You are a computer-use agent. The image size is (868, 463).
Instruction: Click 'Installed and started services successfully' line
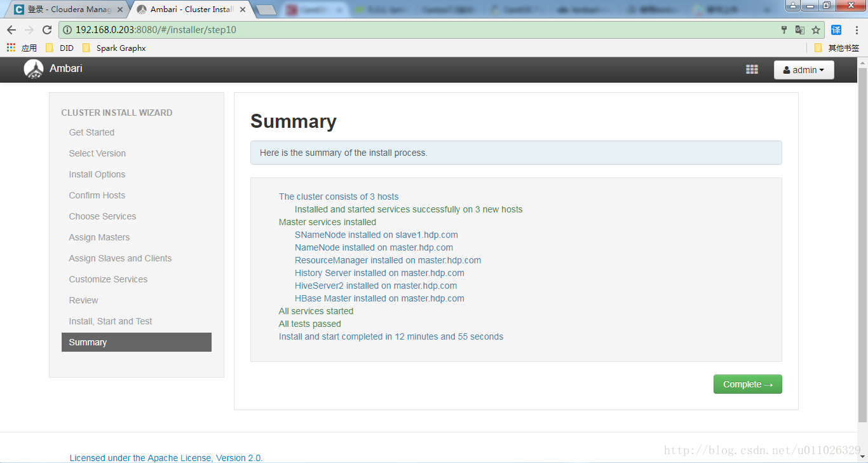point(409,209)
